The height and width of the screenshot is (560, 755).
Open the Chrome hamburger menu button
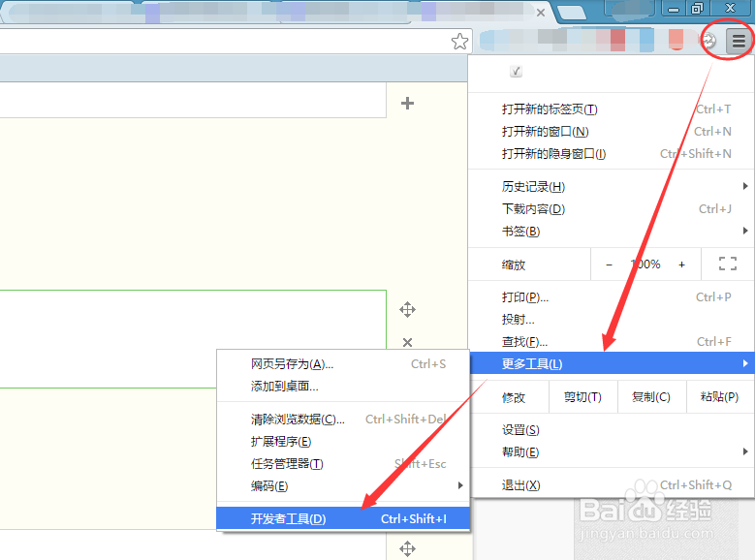click(739, 41)
